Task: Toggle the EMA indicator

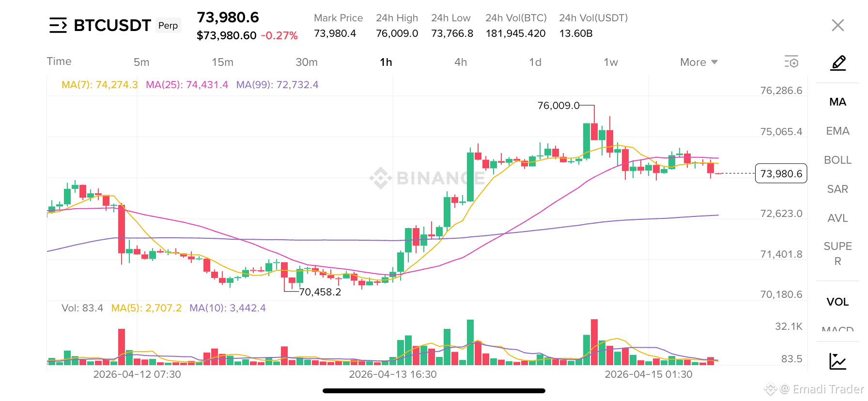Action: 837,131
